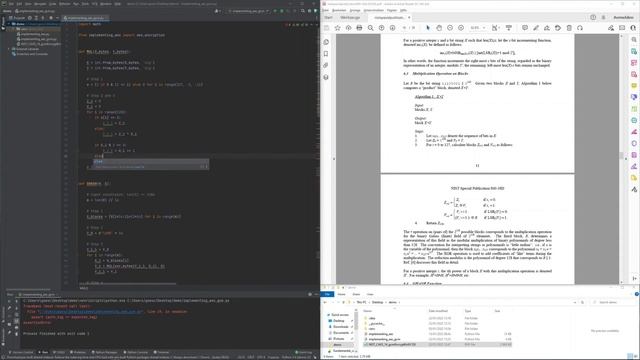Open the Version Control tool window button

pyautogui.click(x=21, y=352)
